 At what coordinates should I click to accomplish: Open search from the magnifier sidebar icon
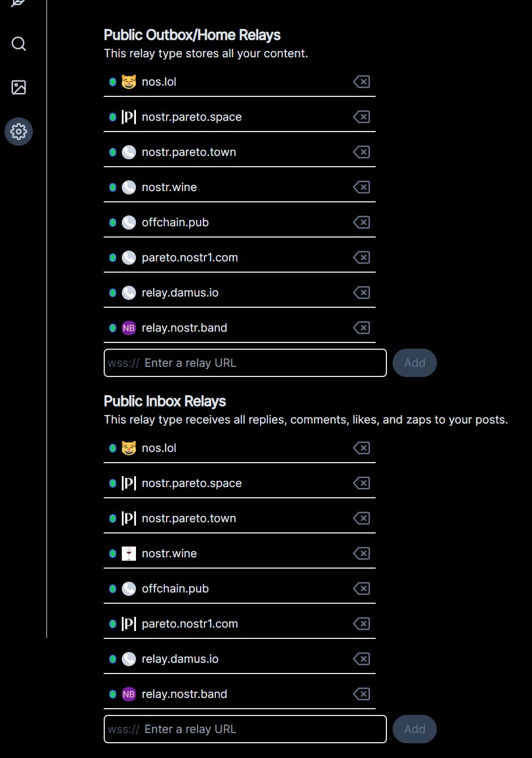[19, 44]
